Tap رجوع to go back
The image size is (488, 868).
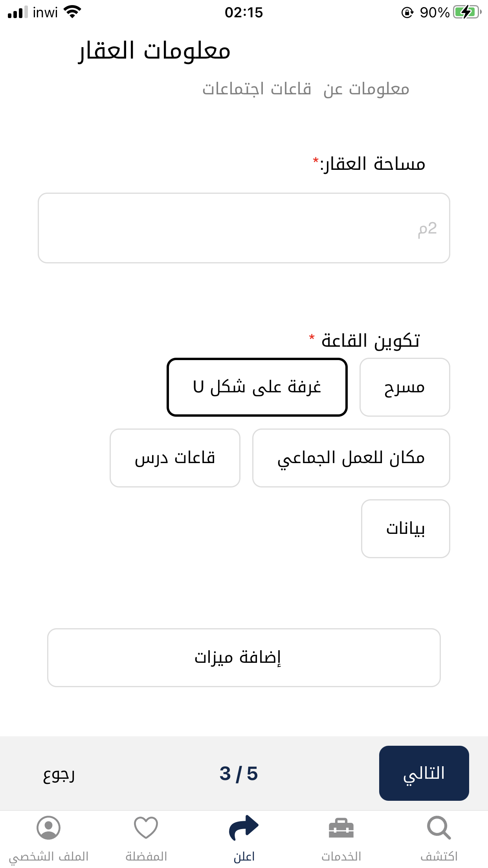59,774
